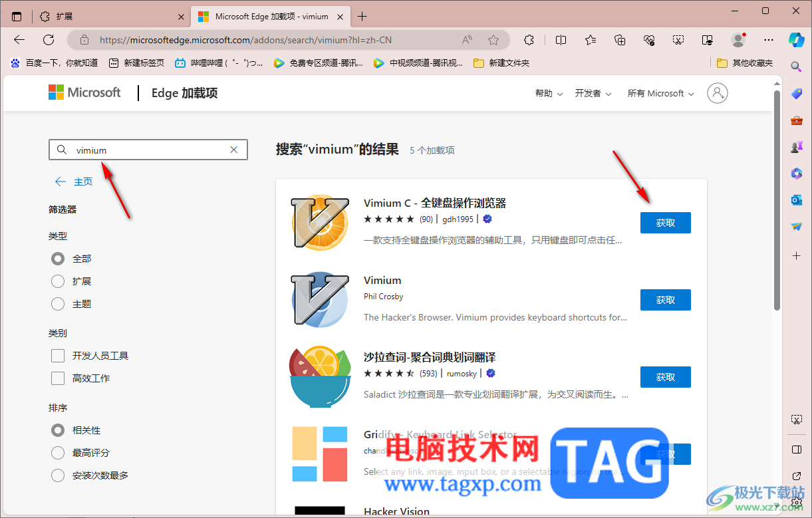The height and width of the screenshot is (518, 812).
Task: Open the 免费专区频道 bookmark
Action: (319, 63)
